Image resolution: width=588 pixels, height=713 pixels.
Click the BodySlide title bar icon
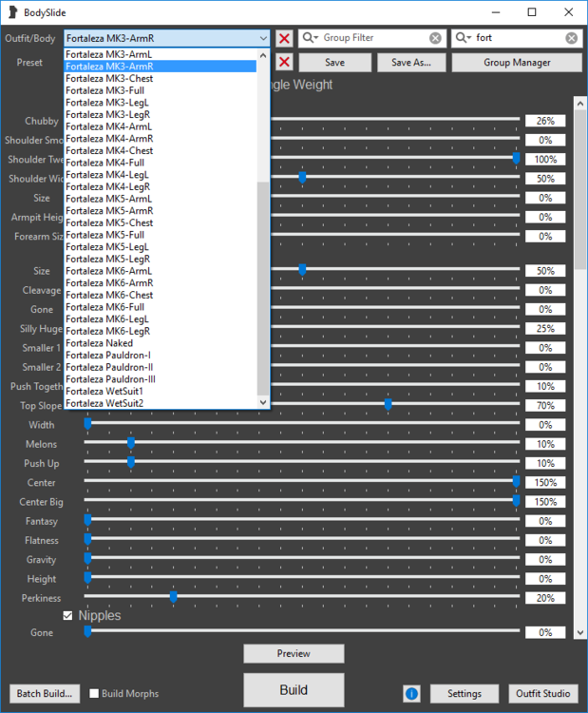click(12, 12)
